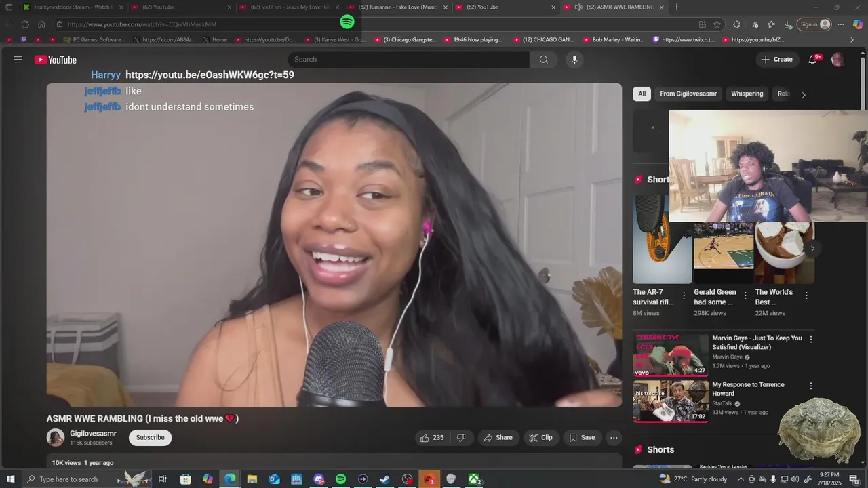Click the Share button
868x488 pixels.
click(x=498, y=438)
